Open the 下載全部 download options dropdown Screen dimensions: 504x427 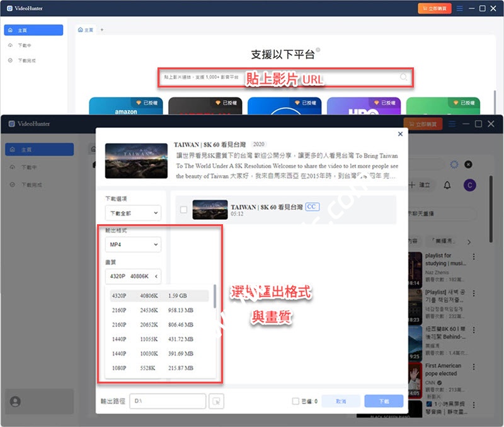coord(132,214)
